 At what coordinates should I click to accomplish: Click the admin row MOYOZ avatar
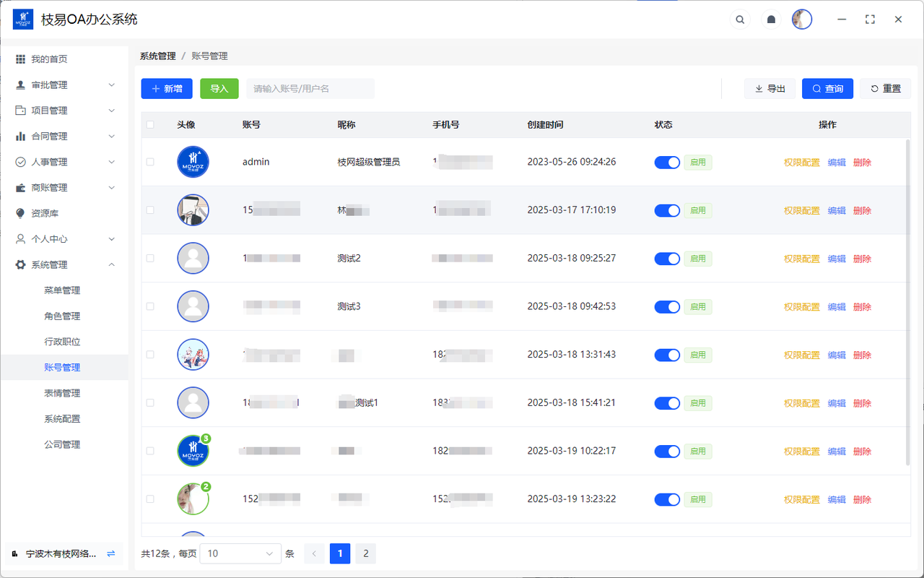(x=193, y=162)
